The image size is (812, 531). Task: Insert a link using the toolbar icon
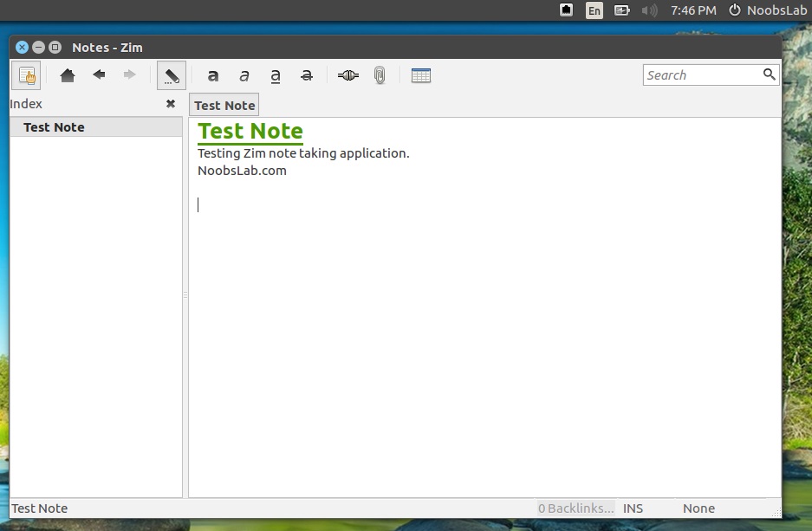(348, 75)
